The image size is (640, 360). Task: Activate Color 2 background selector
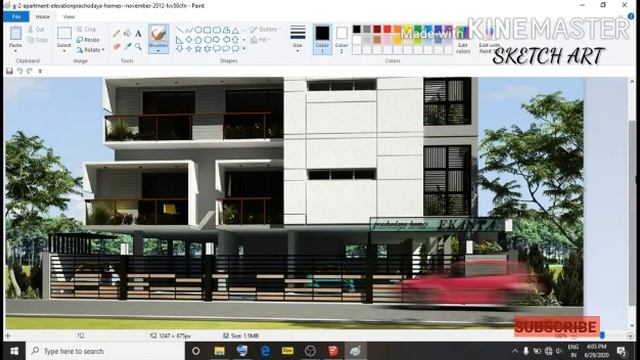point(341,39)
